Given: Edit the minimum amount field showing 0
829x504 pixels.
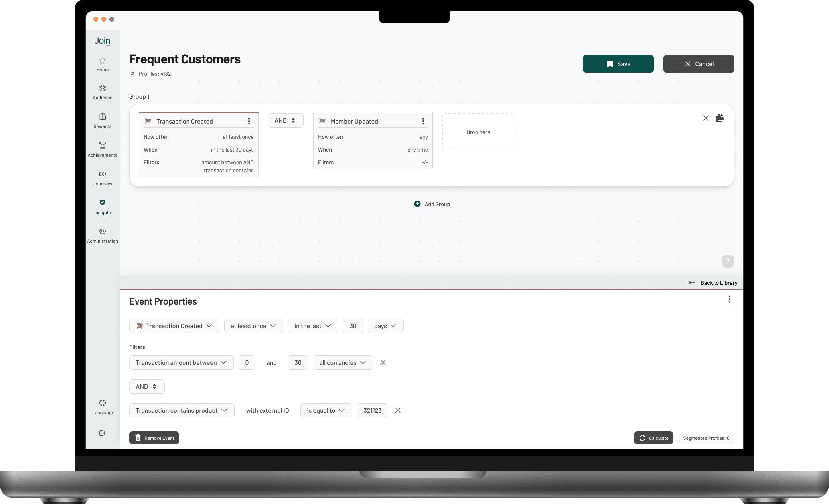Looking at the screenshot, I should 247,362.
